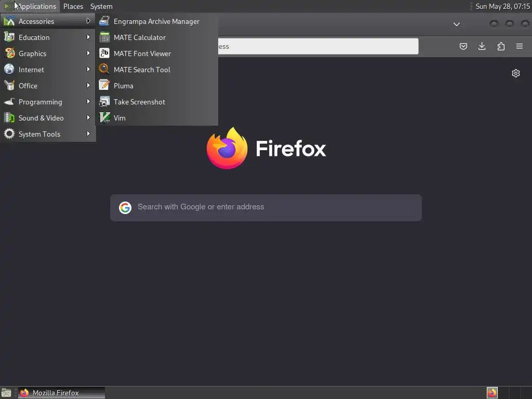Click Google logo in search box
Image resolution: width=532 pixels, height=399 pixels.
(x=125, y=208)
